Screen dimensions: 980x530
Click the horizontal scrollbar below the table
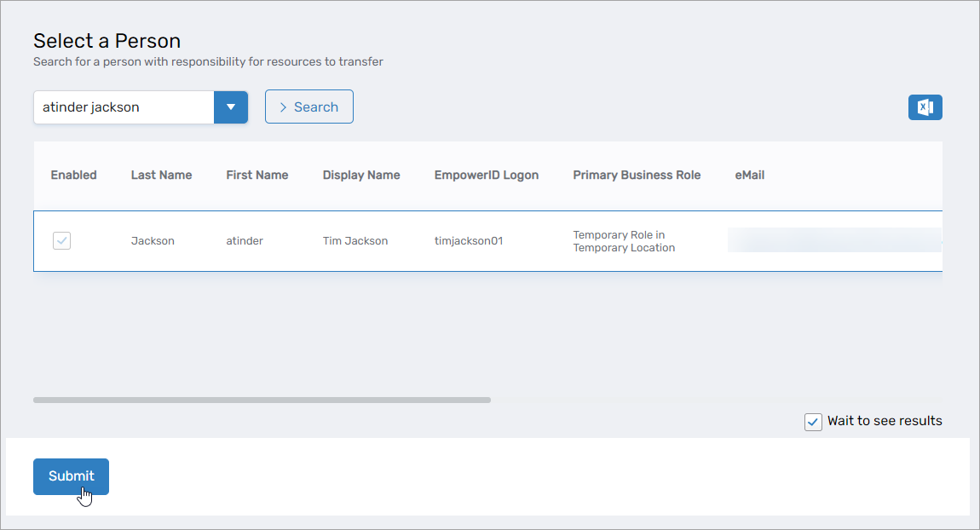[x=262, y=400]
